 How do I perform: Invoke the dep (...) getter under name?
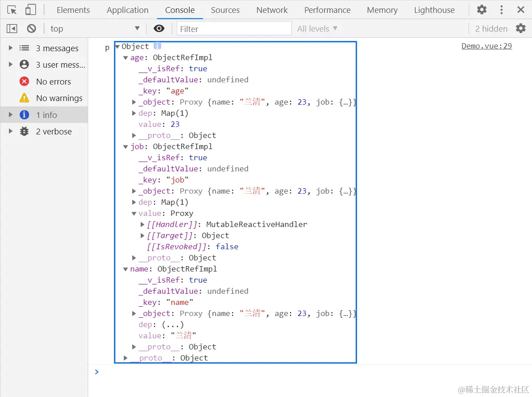point(173,325)
